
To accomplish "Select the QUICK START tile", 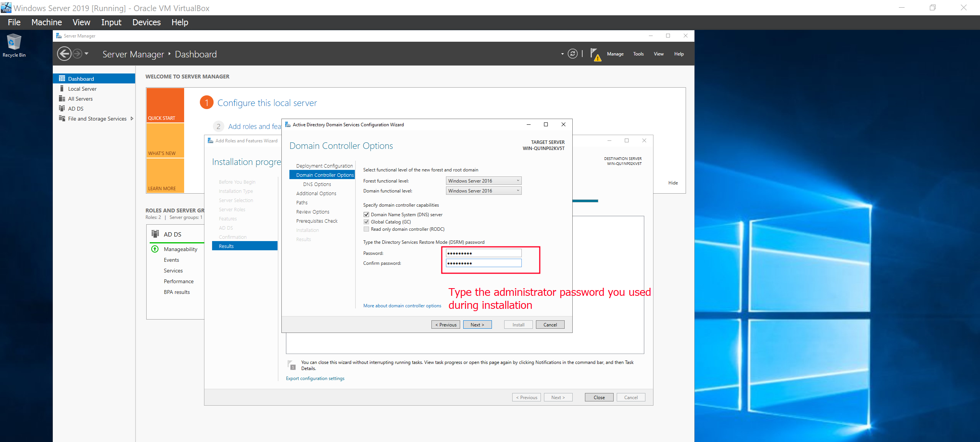I will coord(165,105).
